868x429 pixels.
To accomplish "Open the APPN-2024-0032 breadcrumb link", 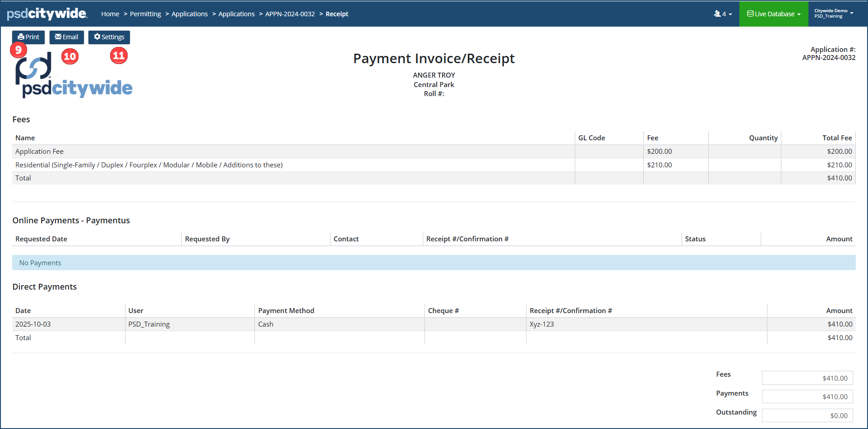I will coord(290,14).
